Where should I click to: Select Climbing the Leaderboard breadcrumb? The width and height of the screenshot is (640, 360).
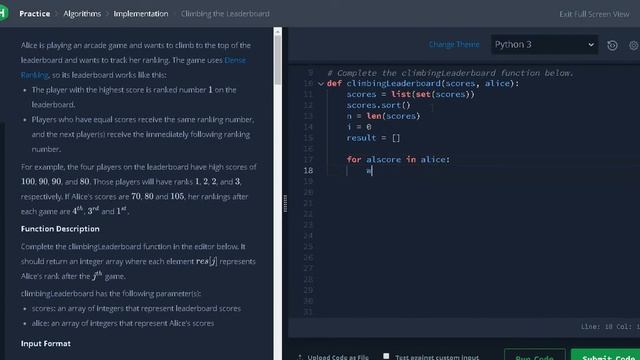[x=225, y=13]
